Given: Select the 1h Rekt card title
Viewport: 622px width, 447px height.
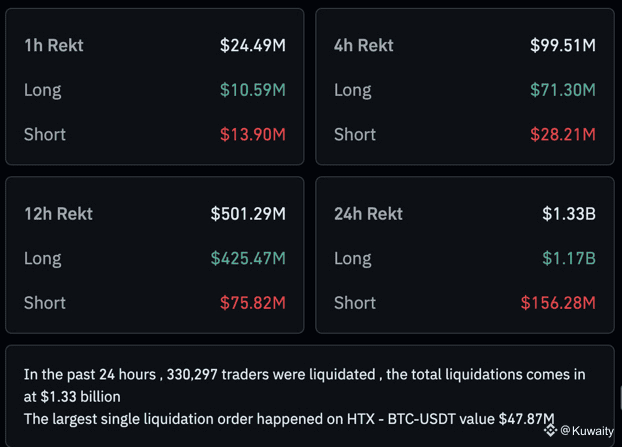Looking at the screenshot, I should [54, 46].
